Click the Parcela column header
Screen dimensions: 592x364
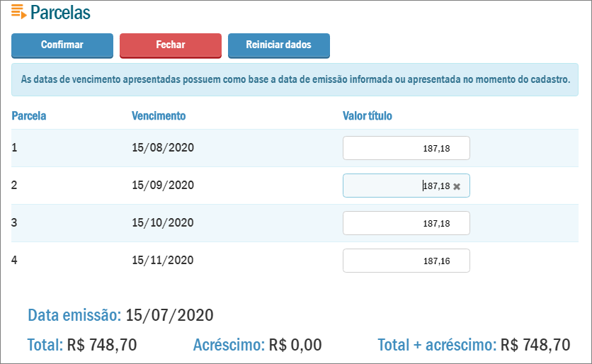(29, 115)
